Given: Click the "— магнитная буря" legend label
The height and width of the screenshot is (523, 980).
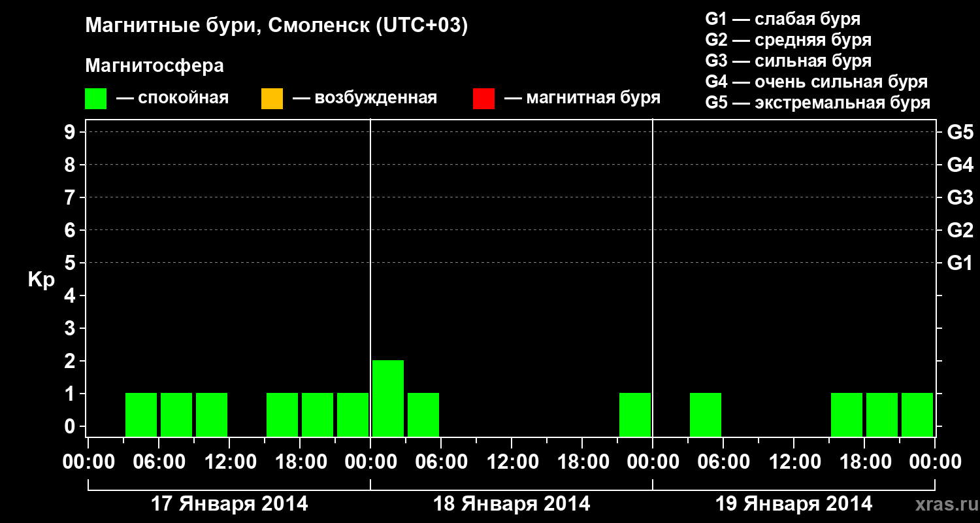Looking at the screenshot, I should tap(582, 99).
